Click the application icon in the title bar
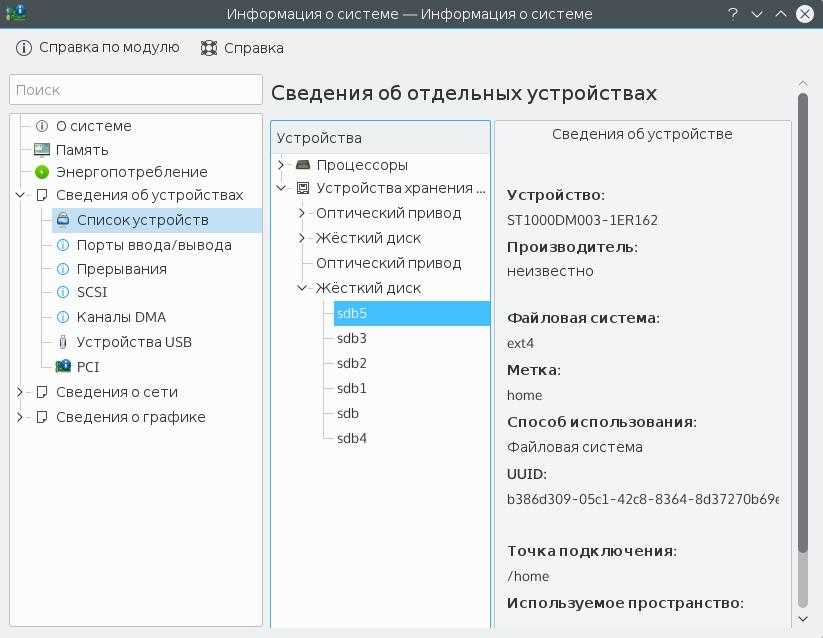 [17, 13]
